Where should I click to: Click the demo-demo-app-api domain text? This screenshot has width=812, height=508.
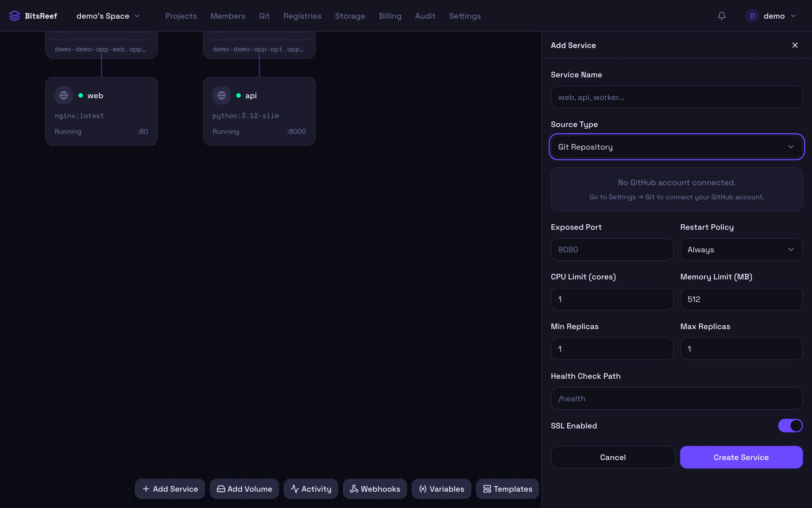pyautogui.click(x=258, y=49)
